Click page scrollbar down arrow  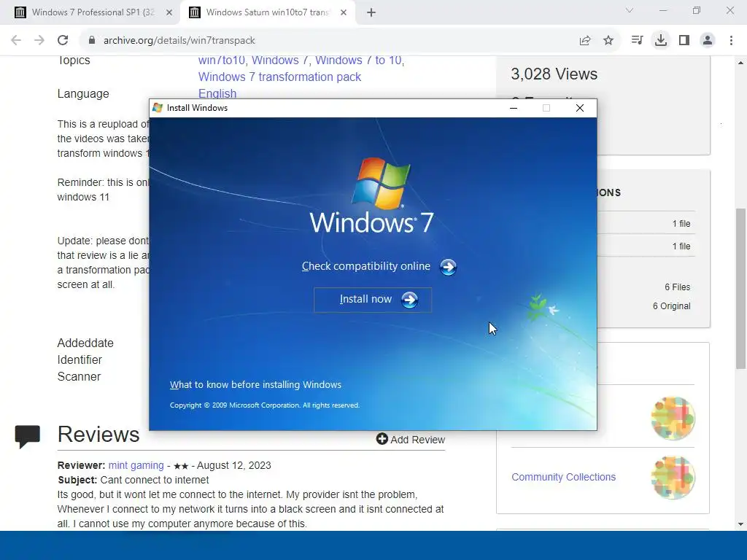pos(740,524)
